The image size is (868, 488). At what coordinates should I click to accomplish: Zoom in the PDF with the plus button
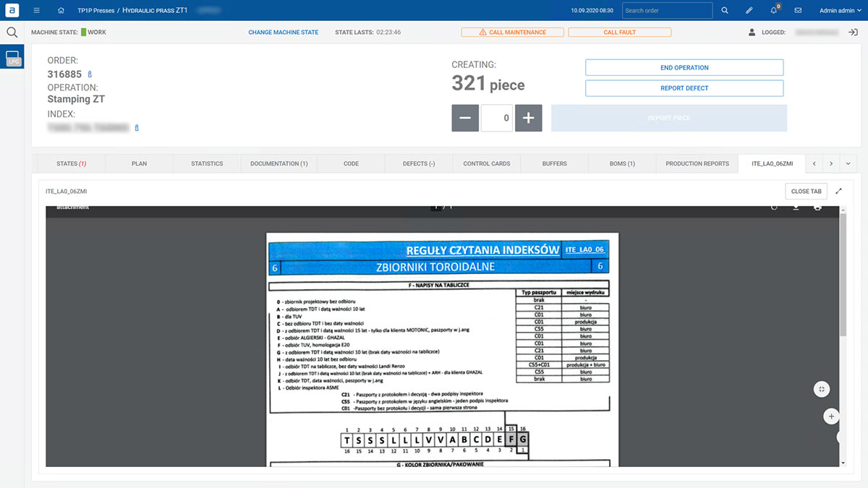pyautogui.click(x=831, y=416)
